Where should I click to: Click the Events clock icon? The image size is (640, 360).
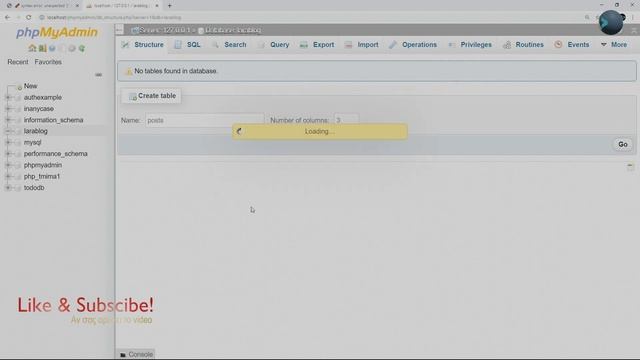[x=558, y=44]
